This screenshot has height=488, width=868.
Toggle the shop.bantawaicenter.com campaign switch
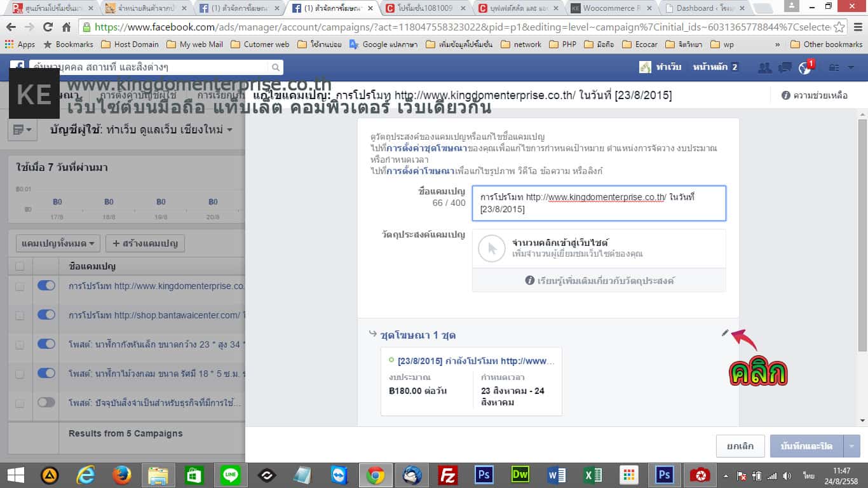46,315
